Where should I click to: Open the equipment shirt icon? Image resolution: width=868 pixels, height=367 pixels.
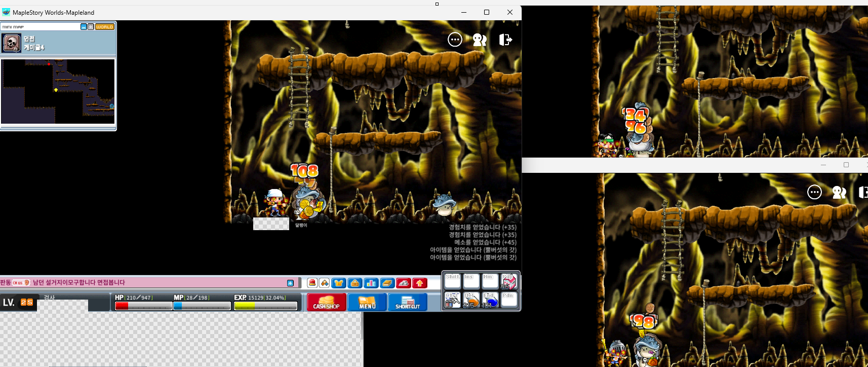tap(339, 283)
